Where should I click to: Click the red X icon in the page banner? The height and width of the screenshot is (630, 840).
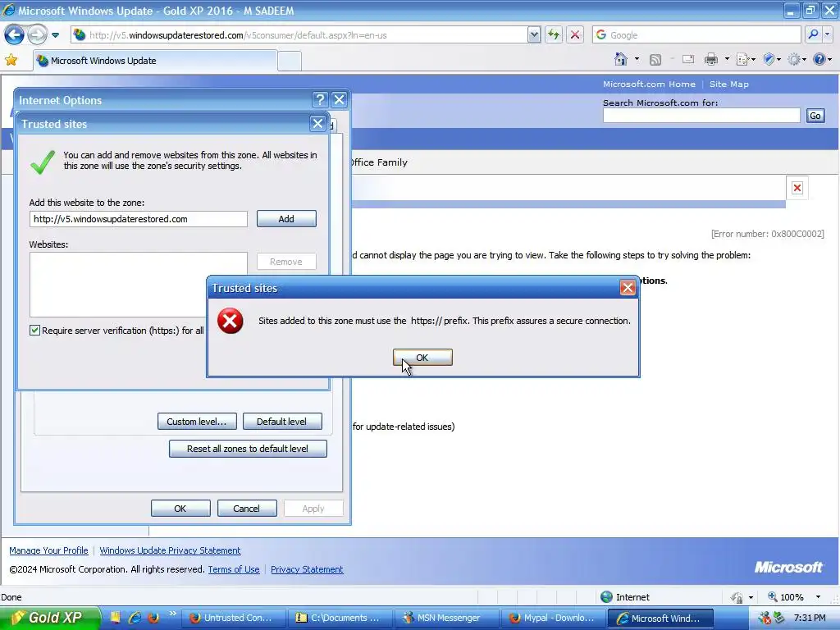(x=797, y=188)
